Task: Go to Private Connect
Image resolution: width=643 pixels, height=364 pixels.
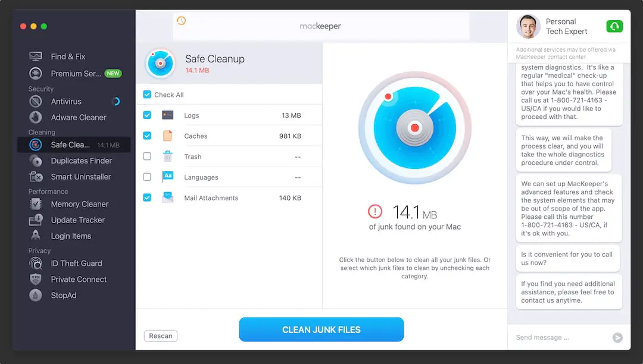Action: pyautogui.click(x=74, y=279)
